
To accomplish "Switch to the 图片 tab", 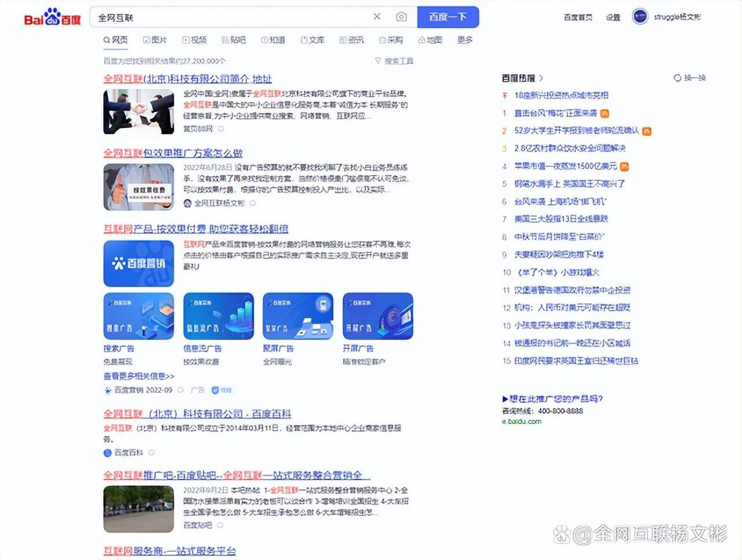I will click(155, 40).
